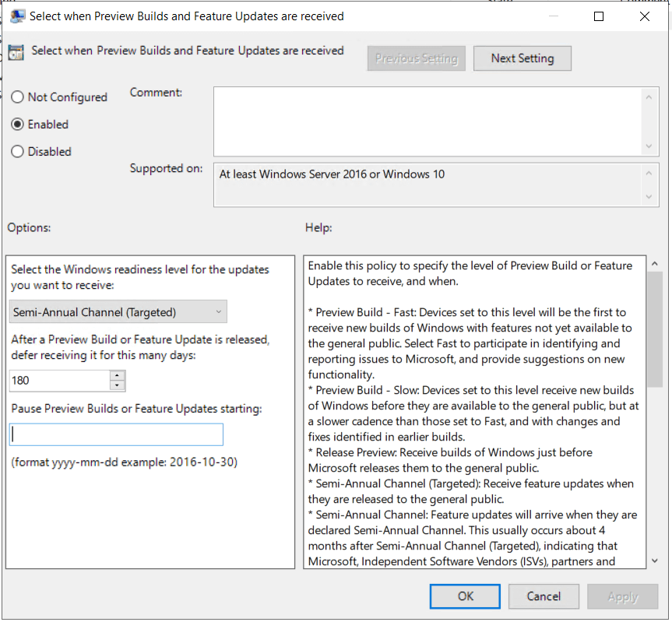The image size is (672, 622).
Task: Click the Supported on box scroll up arrow
Action: (649, 173)
